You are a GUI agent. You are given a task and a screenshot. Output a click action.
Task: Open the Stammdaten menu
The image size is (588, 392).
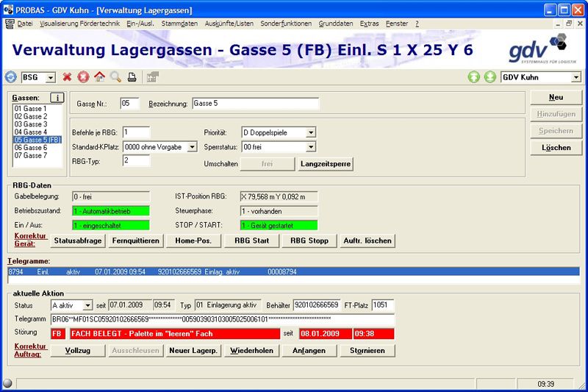point(179,24)
